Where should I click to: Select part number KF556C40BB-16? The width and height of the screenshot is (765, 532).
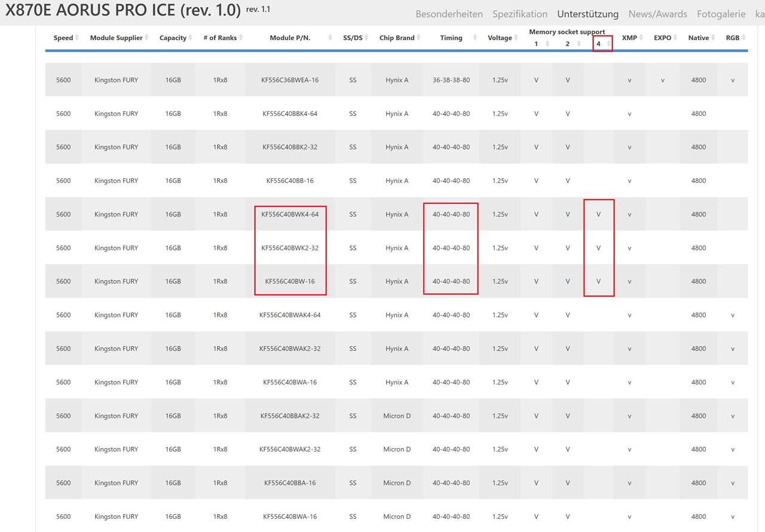click(x=290, y=181)
